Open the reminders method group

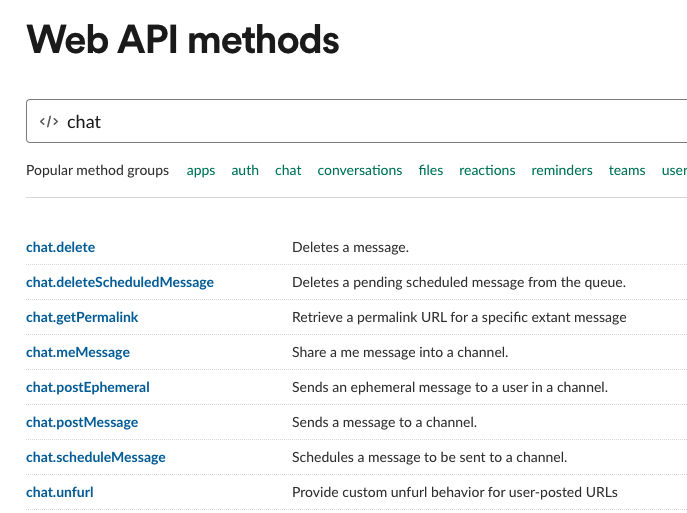(562, 170)
